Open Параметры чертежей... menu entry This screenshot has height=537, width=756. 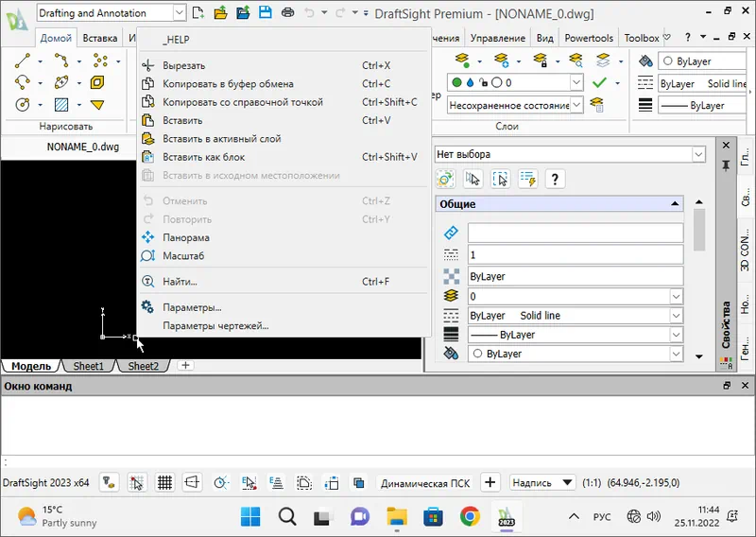[283, 326]
